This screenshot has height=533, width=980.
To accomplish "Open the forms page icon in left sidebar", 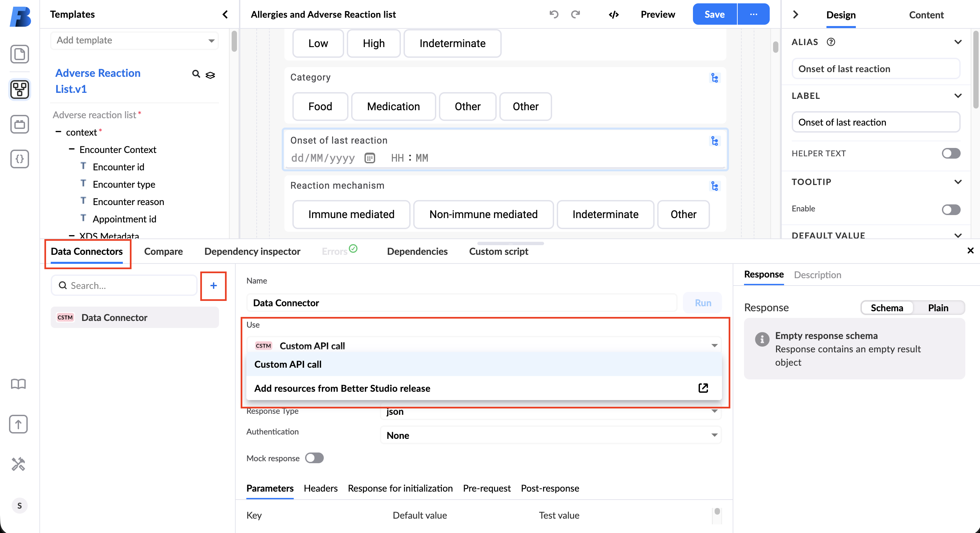I will tap(19, 54).
